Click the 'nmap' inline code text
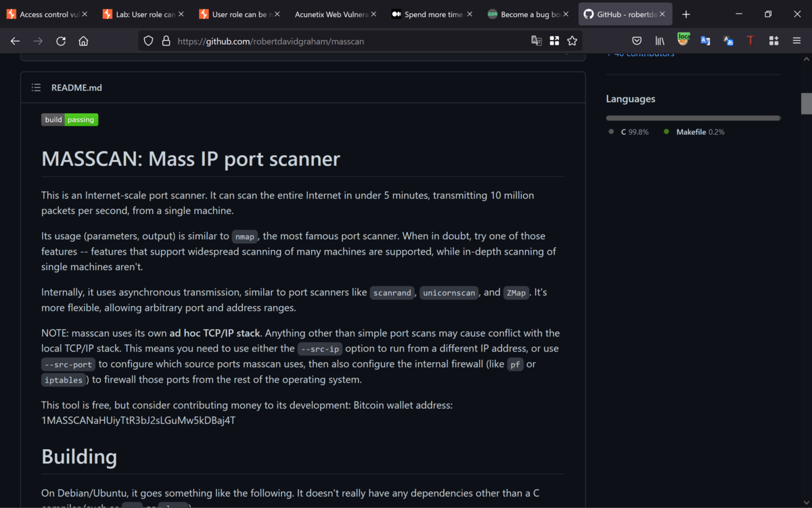Image resolution: width=812 pixels, height=508 pixels. tap(244, 236)
